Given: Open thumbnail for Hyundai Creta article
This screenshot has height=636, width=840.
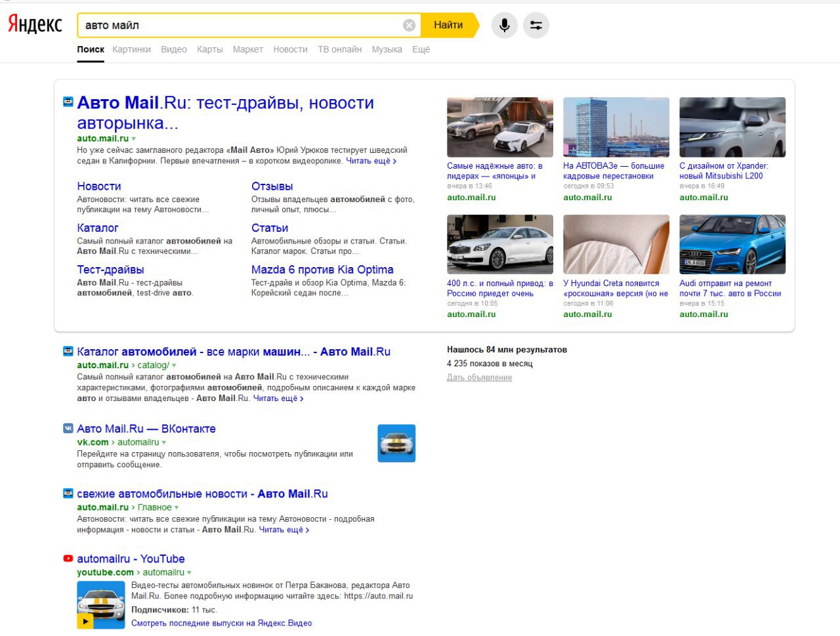Looking at the screenshot, I should click(616, 244).
